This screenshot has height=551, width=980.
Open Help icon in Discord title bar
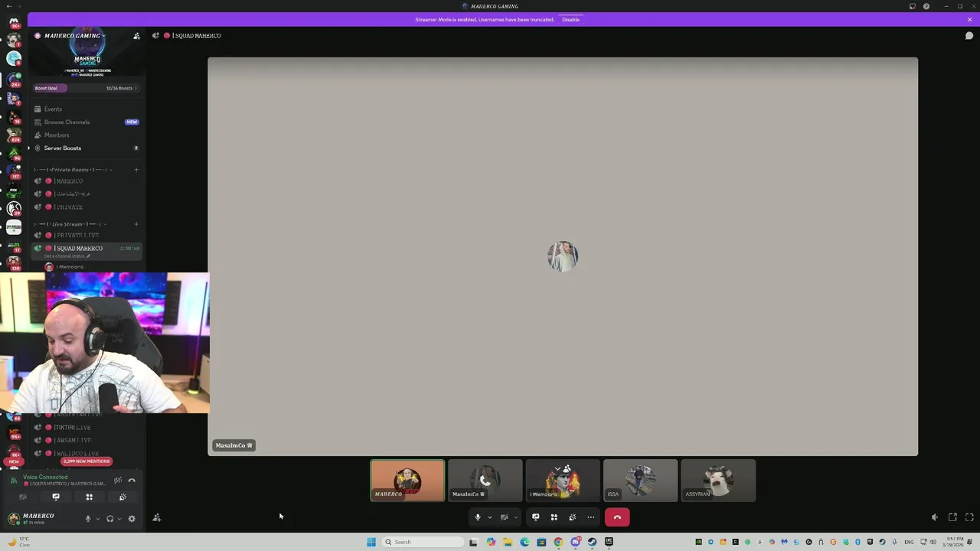click(926, 6)
